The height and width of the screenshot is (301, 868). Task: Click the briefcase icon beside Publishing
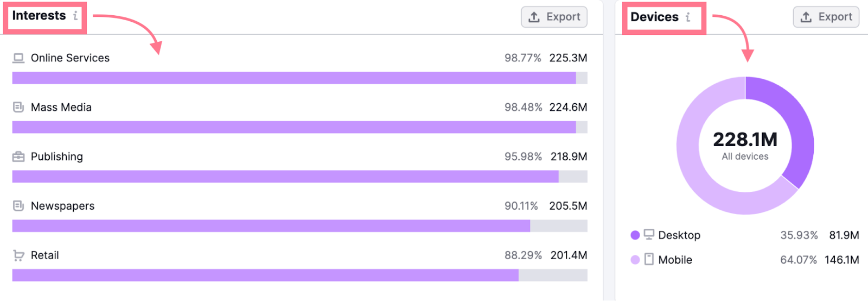18,157
